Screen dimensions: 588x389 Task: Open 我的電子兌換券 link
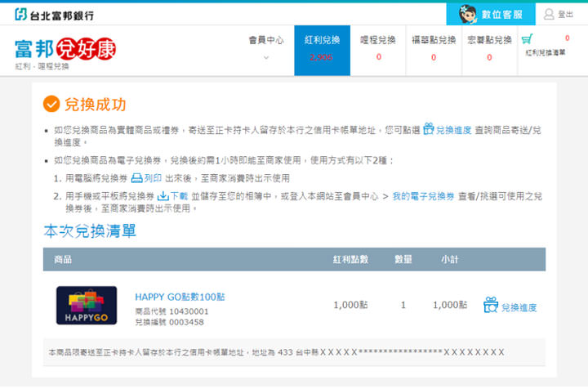pos(423,196)
